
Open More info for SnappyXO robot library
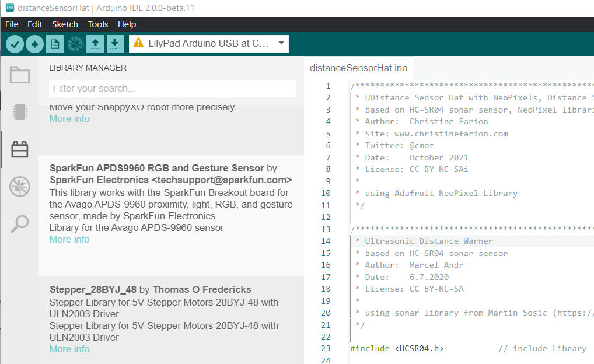point(69,118)
